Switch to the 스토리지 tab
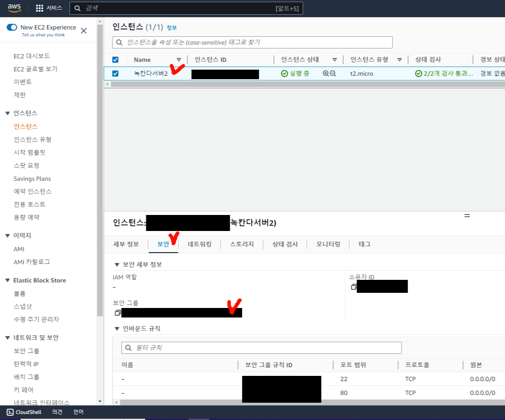Image resolution: width=505 pixels, height=420 pixels. click(x=242, y=244)
